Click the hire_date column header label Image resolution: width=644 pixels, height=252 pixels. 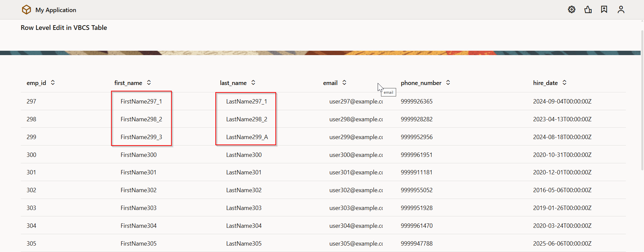[545, 83]
